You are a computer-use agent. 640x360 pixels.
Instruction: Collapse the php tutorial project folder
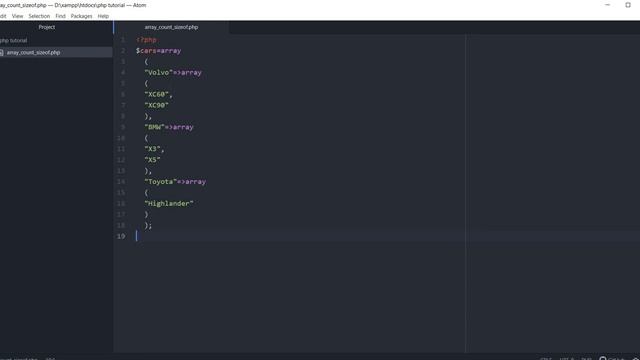[13, 40]
